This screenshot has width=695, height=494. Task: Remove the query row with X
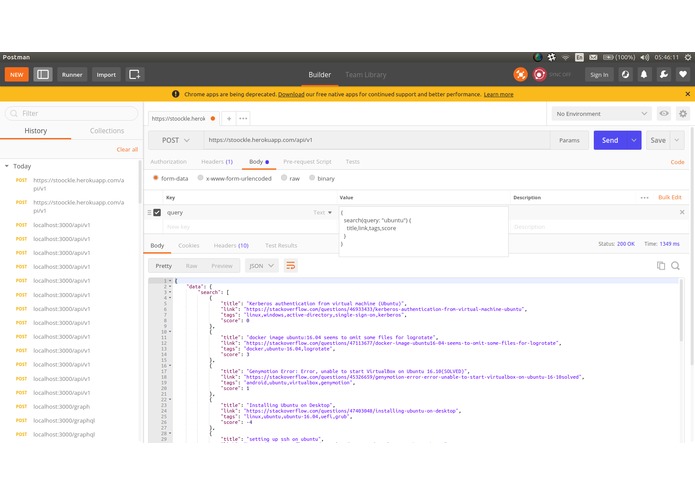682,212
